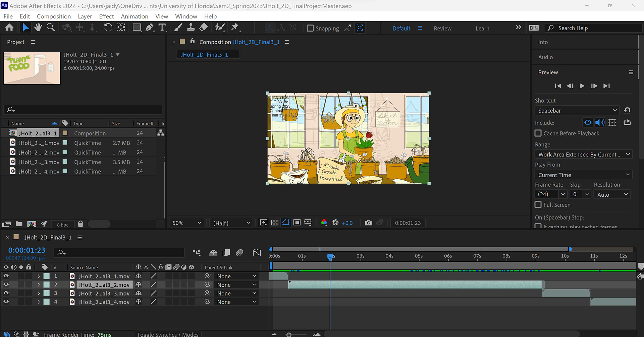Image resolution: width=644 pixels, height=337 pixels.
Task: Click 8 bpc color depth button
Action: [x=63, y=225]
